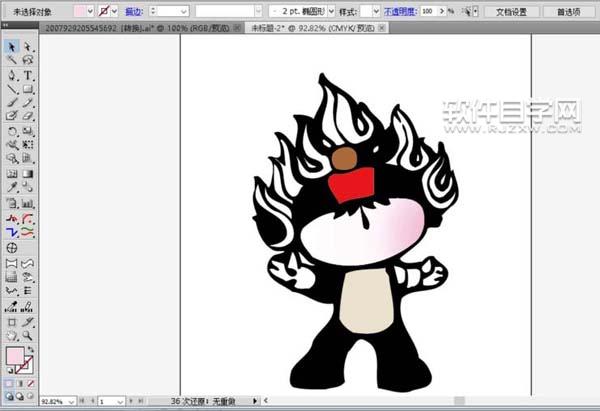
Task: Open the 不透明度 opacity panel link
Action: coord(399,12)
